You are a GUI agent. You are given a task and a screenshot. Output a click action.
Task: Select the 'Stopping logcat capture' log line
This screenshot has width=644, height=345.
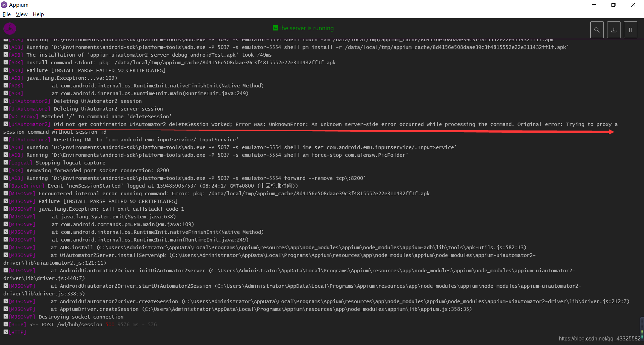70,163
